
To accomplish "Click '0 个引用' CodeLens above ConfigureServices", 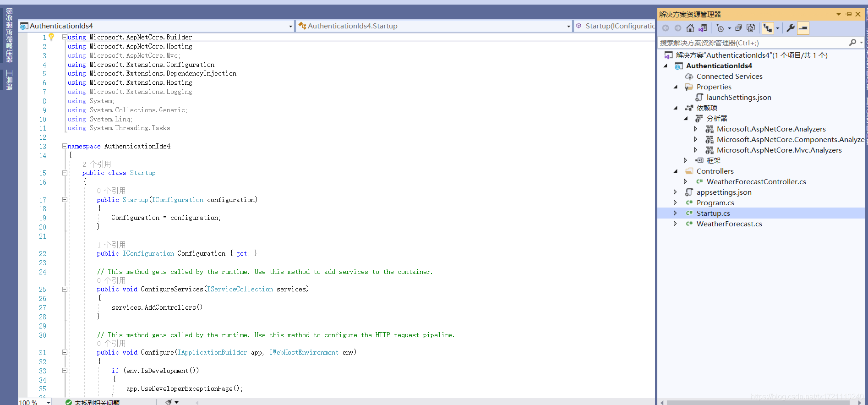I will click(111, 280).
